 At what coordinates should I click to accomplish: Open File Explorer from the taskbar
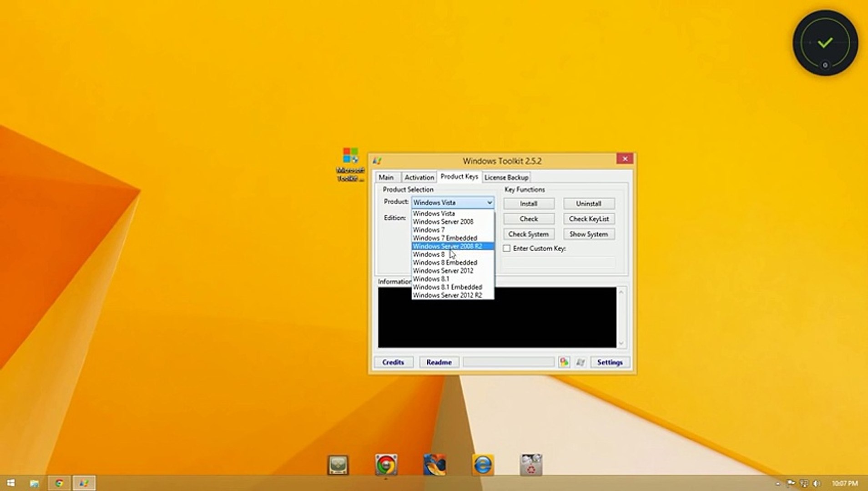[34, 483]
